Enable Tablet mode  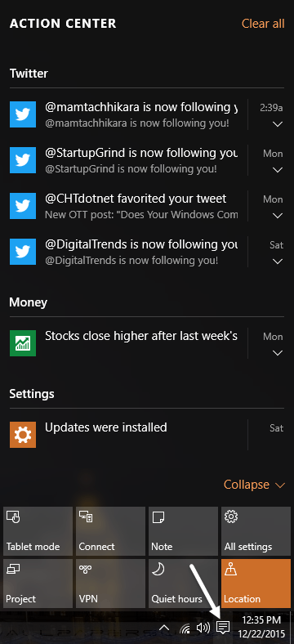point(38,531)
